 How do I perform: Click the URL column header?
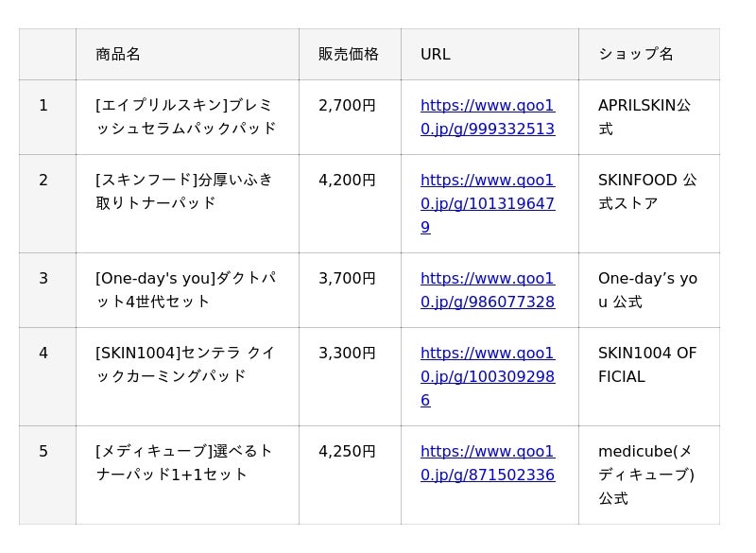point(436,54)
